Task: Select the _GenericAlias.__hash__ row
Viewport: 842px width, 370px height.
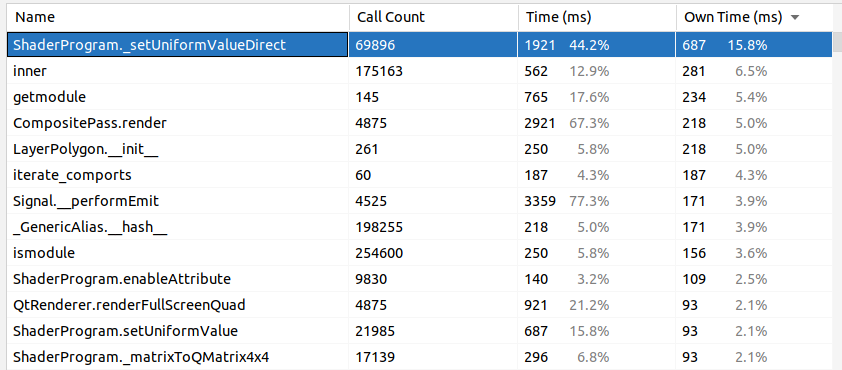Action: click(x=419, y=227)
